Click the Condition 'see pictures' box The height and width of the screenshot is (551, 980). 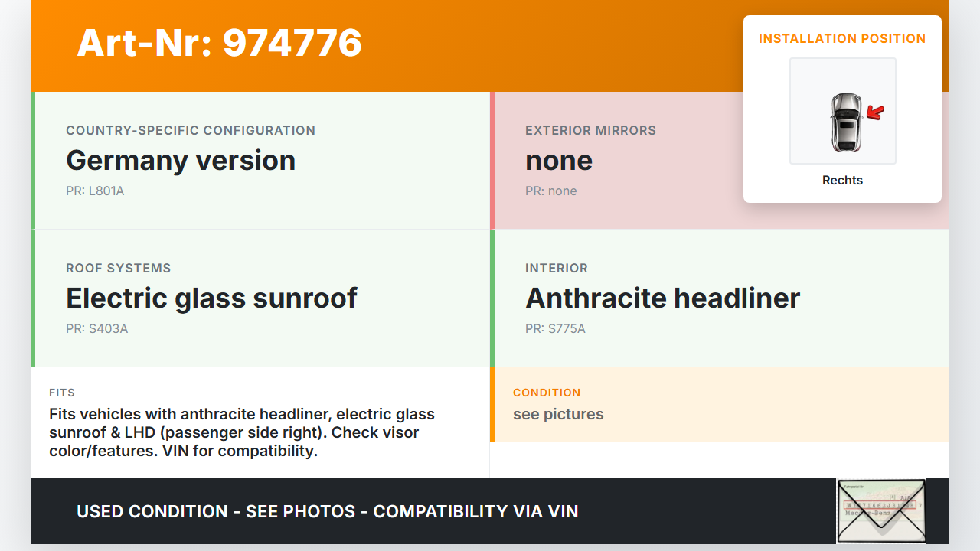click(720, 404)
